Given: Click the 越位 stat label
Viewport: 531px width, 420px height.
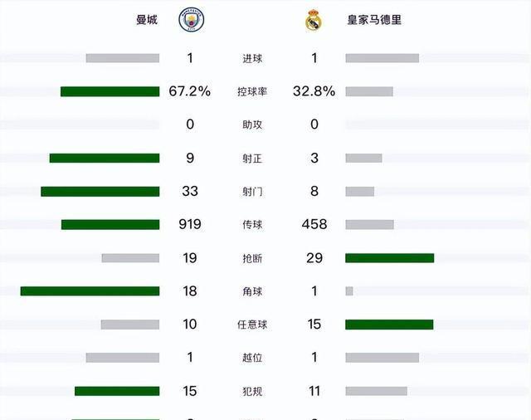Looking at the screenshot, I should [252, 358].
